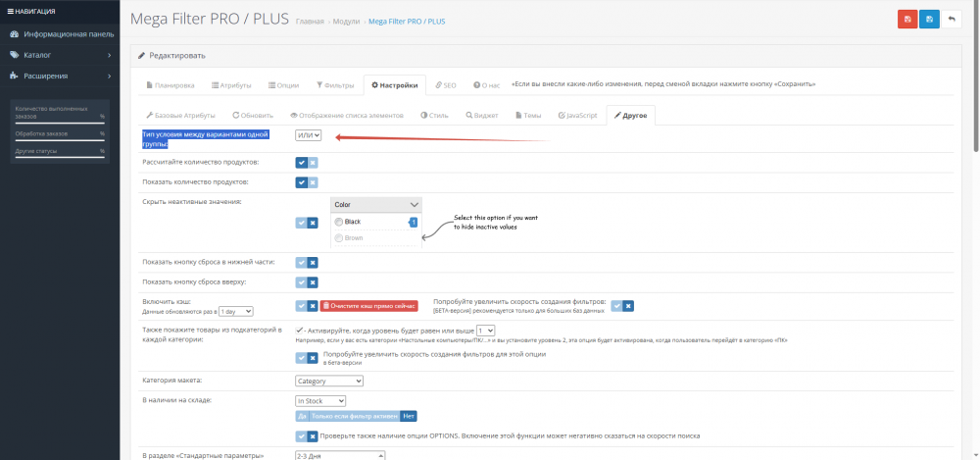Screen dimensions: 980x460
Task: Select Только если фильтр активен option
Action: tap(355, 416)
